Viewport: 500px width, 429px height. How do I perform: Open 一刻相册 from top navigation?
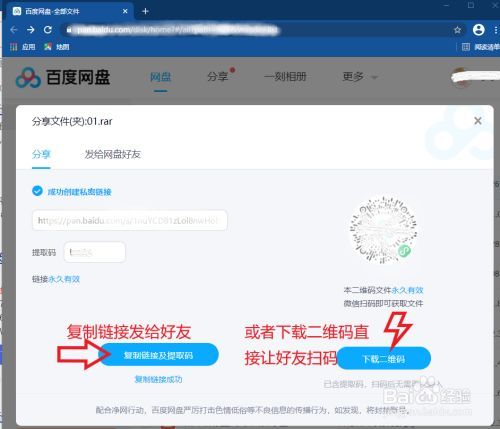(285, 77)
